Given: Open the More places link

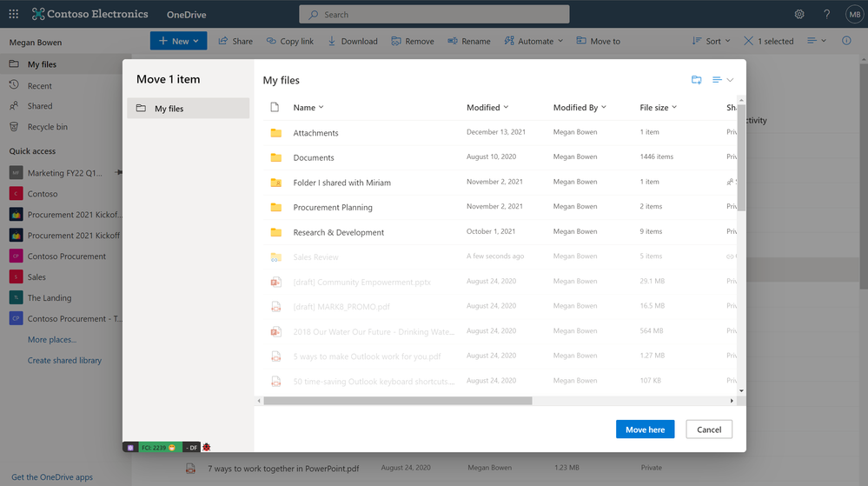Looking at the screenshot, I should (52, 340).
